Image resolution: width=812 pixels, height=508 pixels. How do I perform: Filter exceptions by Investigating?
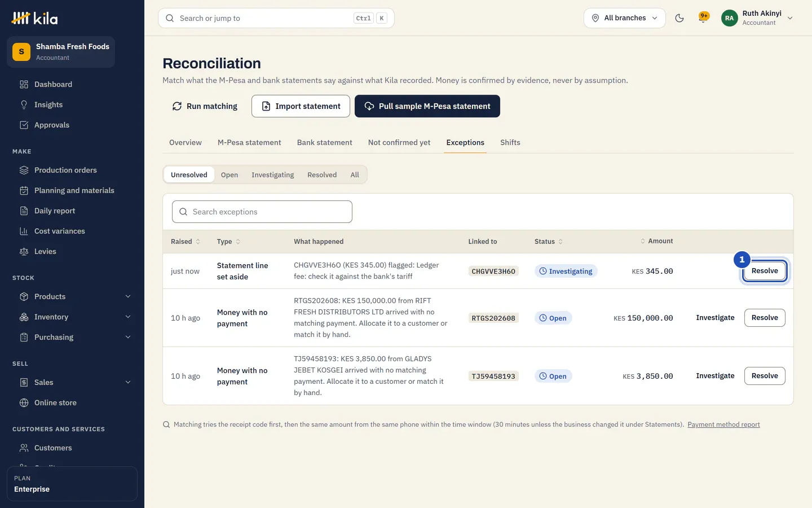[273, 175]
